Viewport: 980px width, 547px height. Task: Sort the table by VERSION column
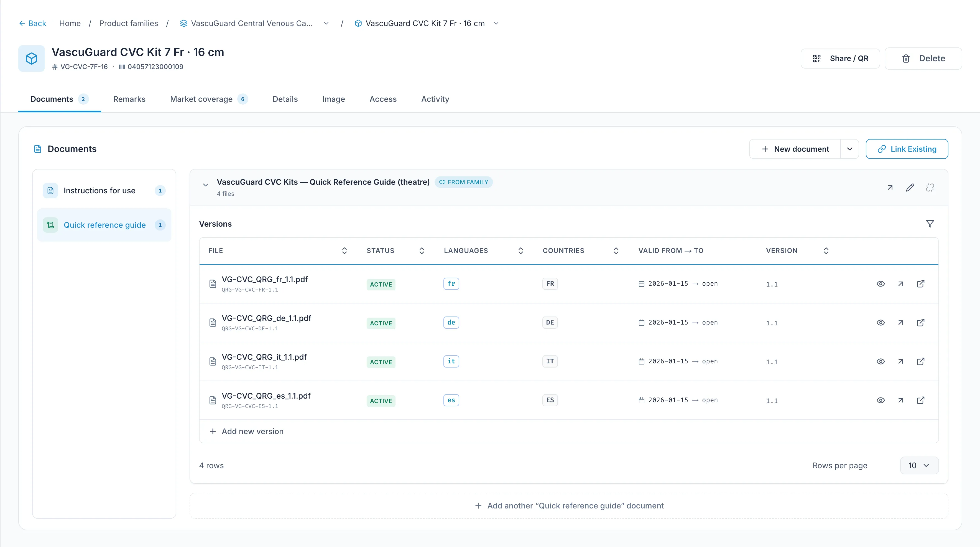click(826, 251)
